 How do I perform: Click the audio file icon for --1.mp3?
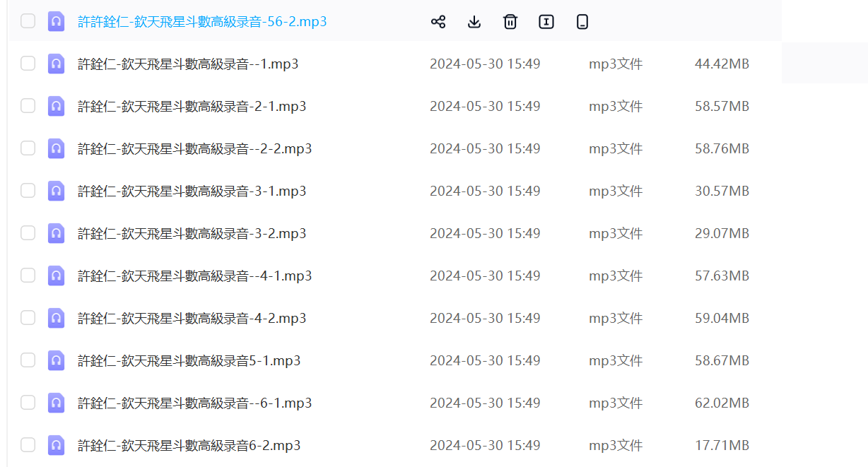56,64
